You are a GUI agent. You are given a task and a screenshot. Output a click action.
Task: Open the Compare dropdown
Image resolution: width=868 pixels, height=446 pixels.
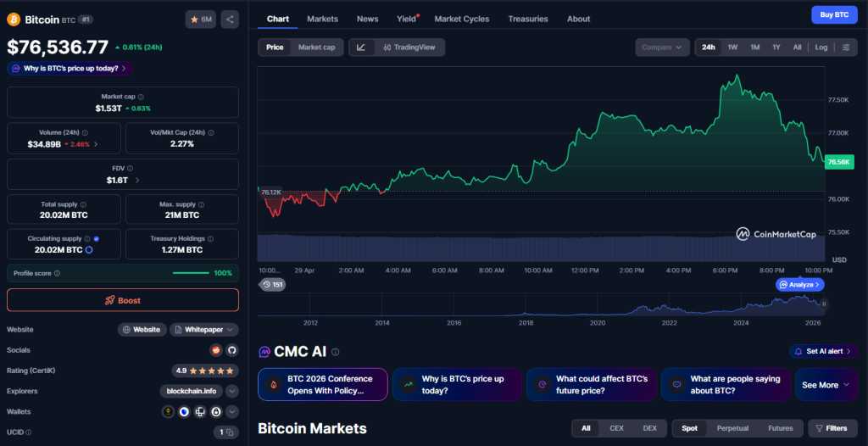(x=661, y=47)
